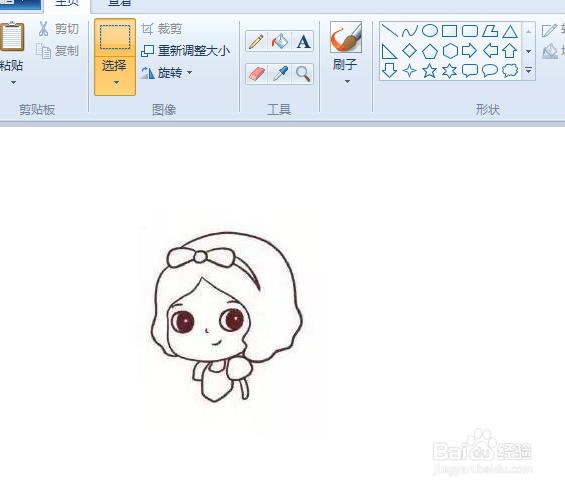The image size is (565, 489).
Task: Choose the Oval shape
Action: click(430, 31)
